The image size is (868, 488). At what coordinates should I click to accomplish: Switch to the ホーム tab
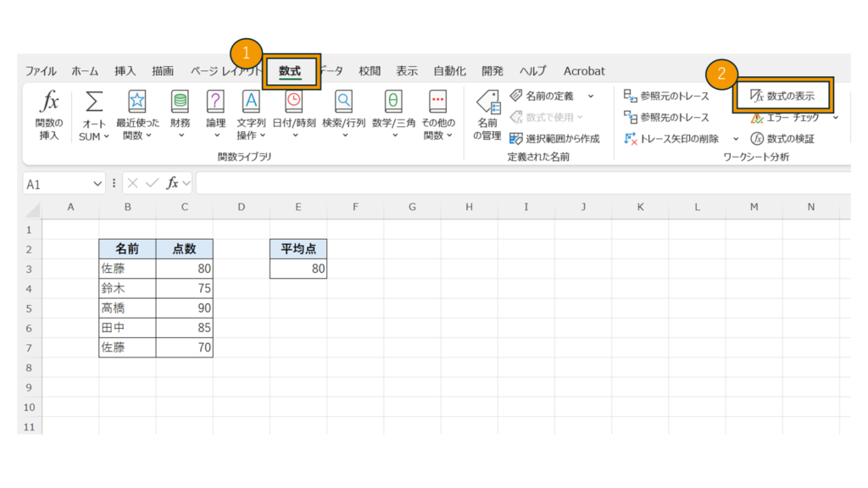click(85, 71)
